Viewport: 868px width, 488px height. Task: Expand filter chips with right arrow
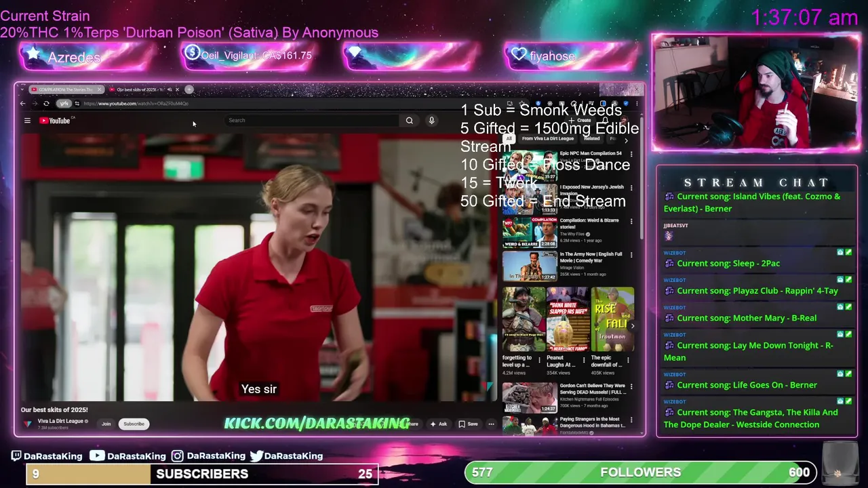pyautogui.click(x=626, y=140)
